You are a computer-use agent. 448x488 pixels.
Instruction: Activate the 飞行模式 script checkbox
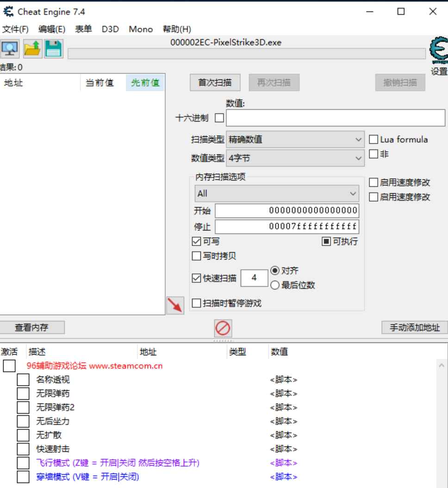coord(23,463)
